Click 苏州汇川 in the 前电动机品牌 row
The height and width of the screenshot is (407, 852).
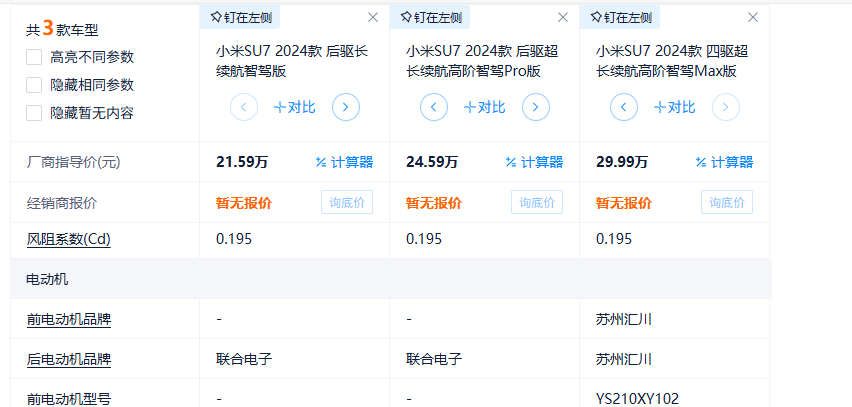[623, 320]
